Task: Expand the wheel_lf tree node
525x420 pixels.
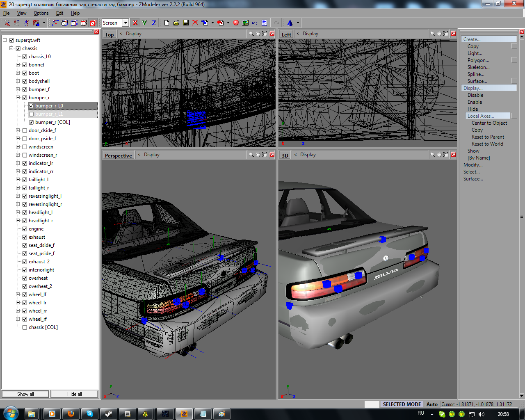Action: 18,294
